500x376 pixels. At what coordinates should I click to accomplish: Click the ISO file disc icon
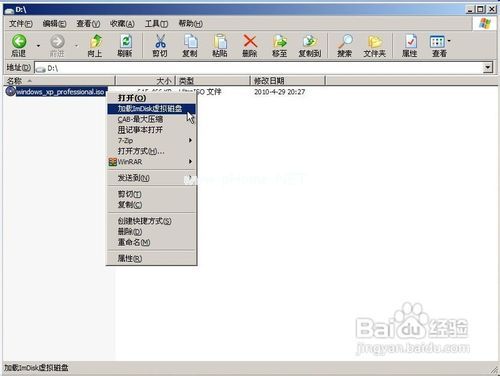[x=11, y=91]
